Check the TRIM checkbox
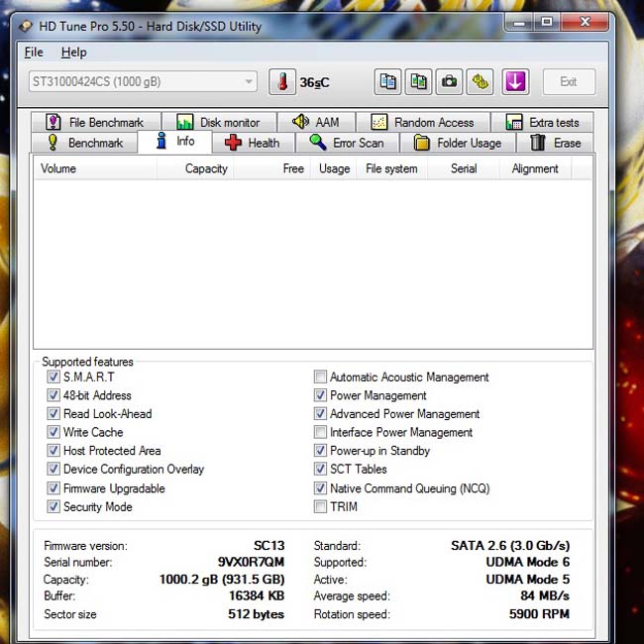 [320, 506]
